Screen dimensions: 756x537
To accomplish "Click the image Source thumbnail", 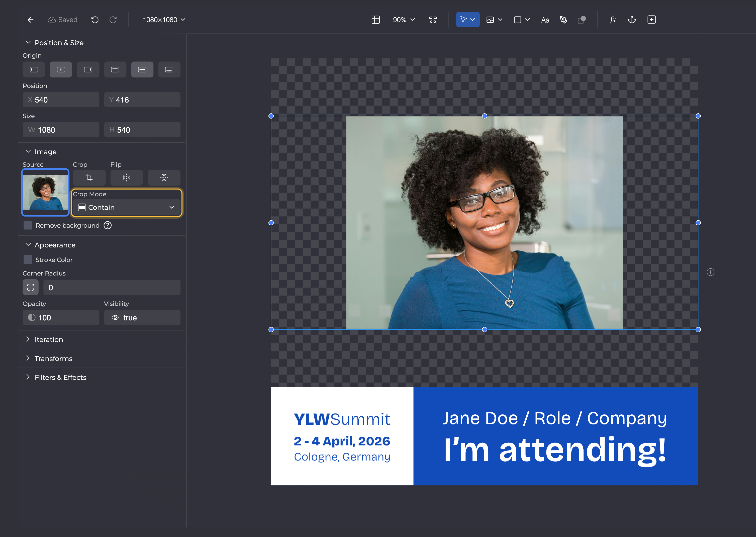I will coord(45,193).
